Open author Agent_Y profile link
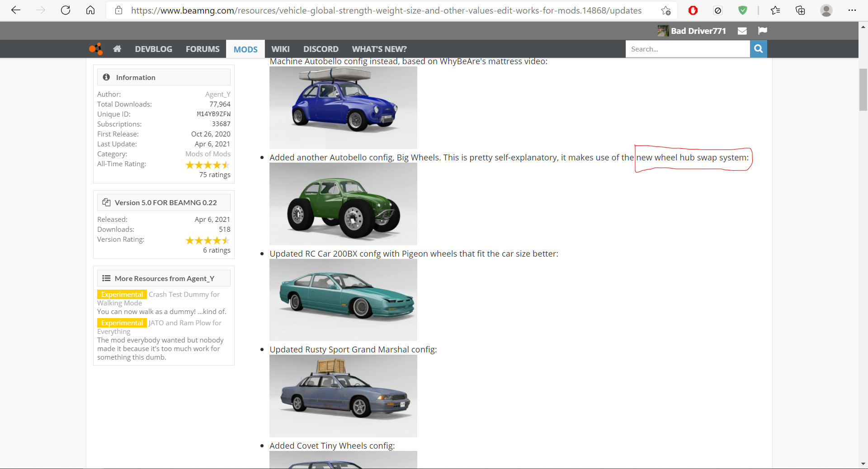Screen dimensions: 868x469 (x=217, y=94)
